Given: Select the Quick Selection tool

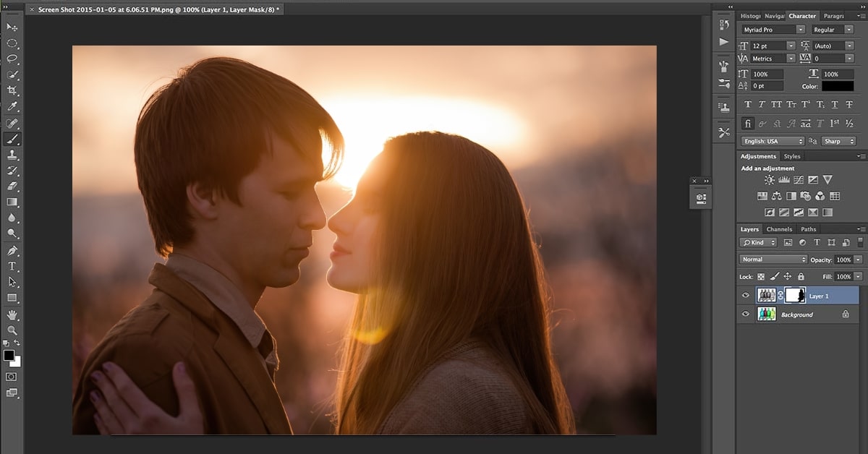Looking at the screenshot, I should click(x=12, y=74).
